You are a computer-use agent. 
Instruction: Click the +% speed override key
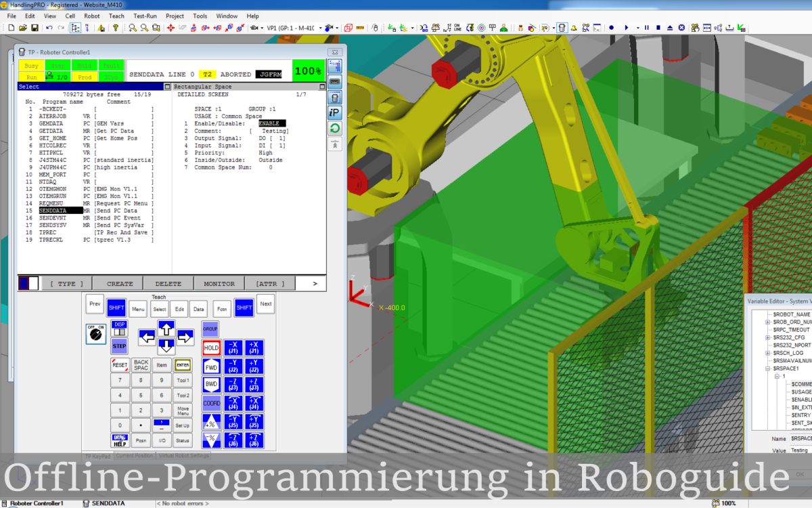click(212, 422)
